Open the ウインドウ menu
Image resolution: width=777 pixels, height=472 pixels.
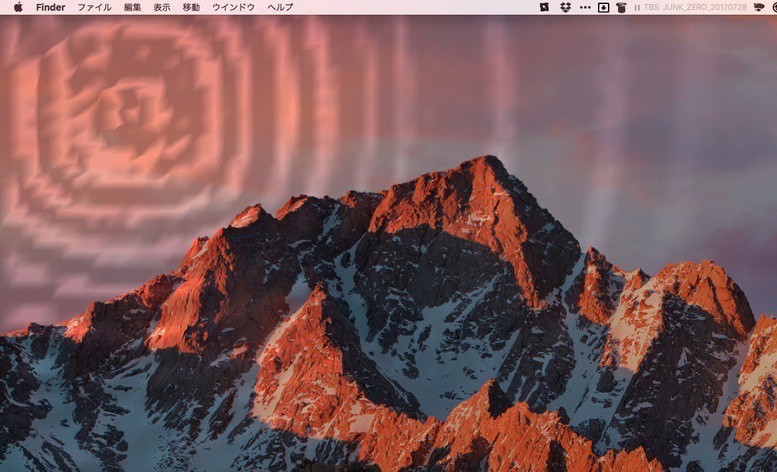pos(233,7)
